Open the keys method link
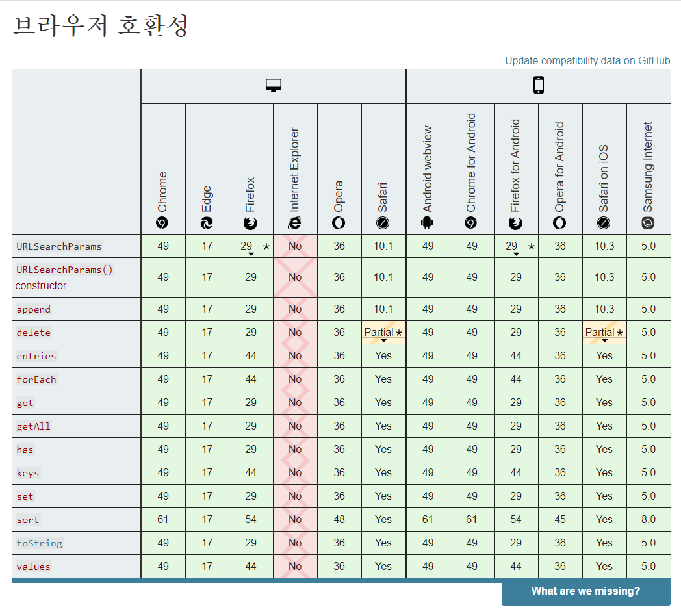The height and width of the screenshot is (616, 681). click(x=28, y=473)
